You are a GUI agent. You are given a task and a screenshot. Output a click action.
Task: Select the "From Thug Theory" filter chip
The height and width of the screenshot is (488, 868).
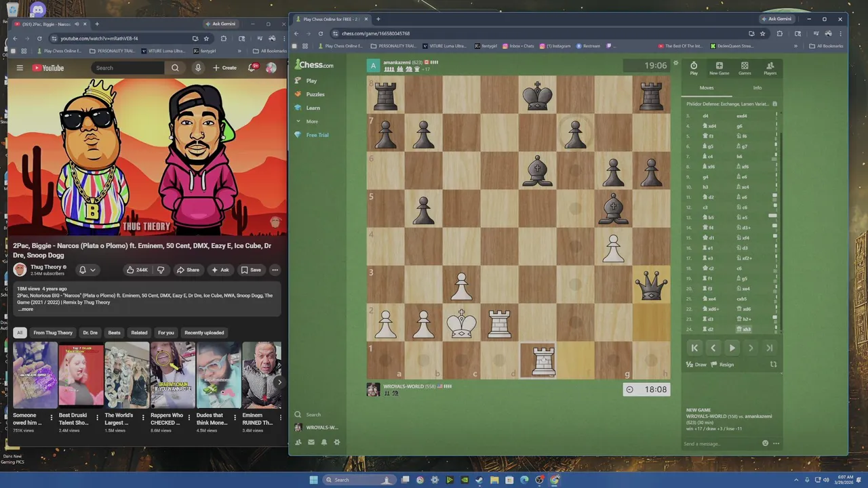click(53, 333)
